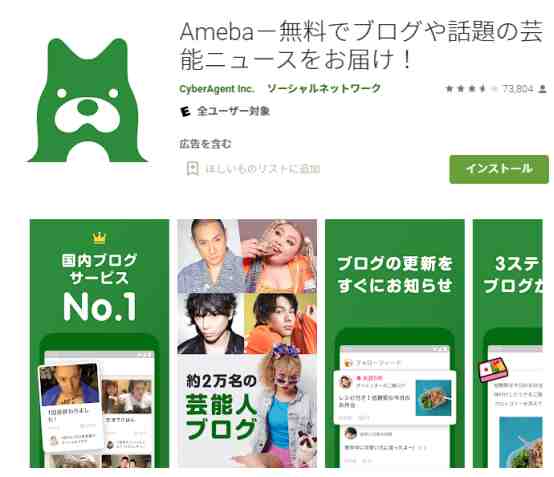554x477 pixels.
Task: Click the 広告を含む ads notice
Action: [x=205, y=144]
